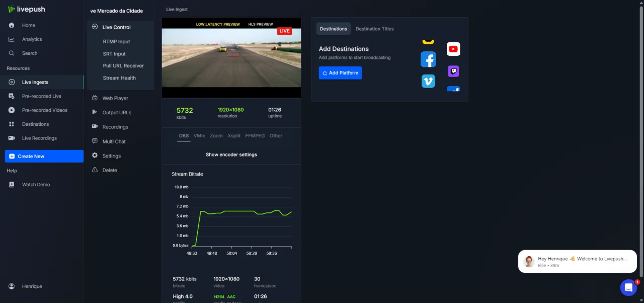644x303 pixels.
Task: Select the FFMPEG encoder tab
Action: [255, 136]
